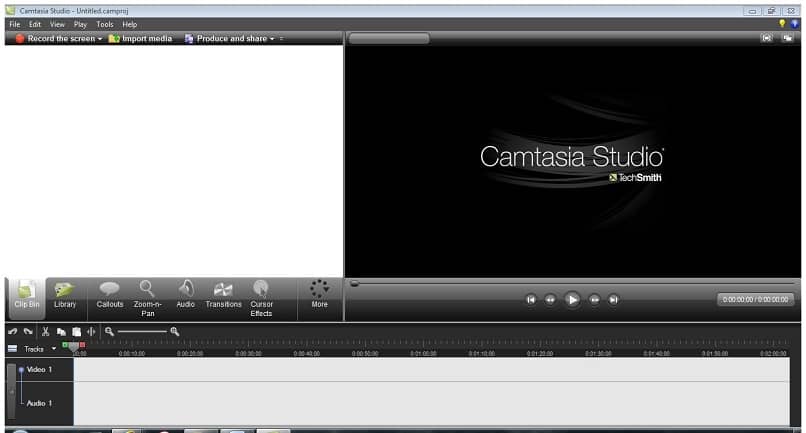Screen dimensions: 806x433
Task: Click Import media button
Action: pyautogui.click(x=140, y=39)
